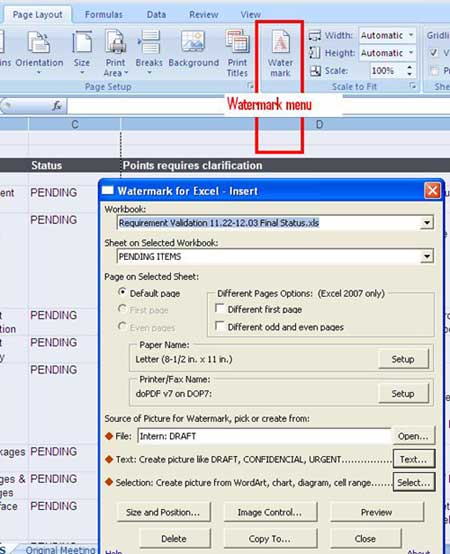450x554 pixels.
Task: Click the About link in dialog
Action: point(419,551)
